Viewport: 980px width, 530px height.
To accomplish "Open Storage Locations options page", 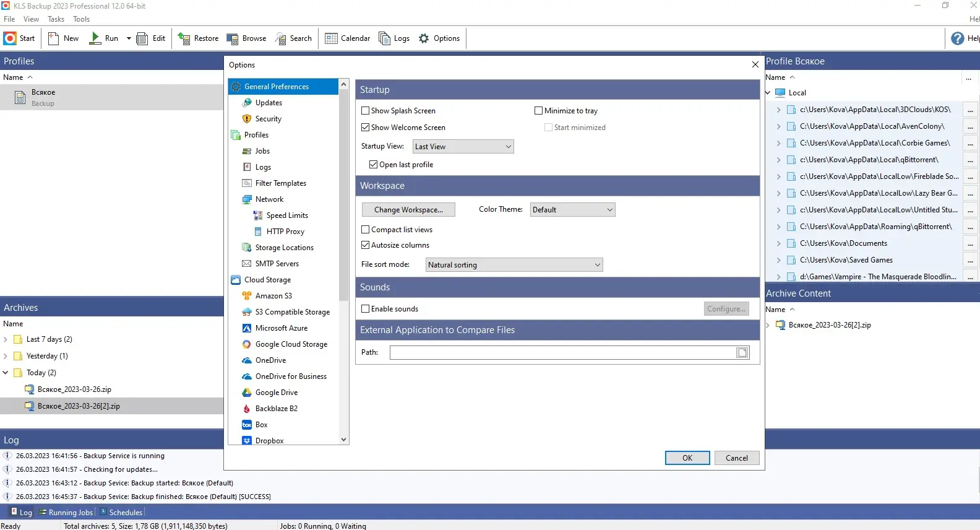I will (x=284, y=248).
